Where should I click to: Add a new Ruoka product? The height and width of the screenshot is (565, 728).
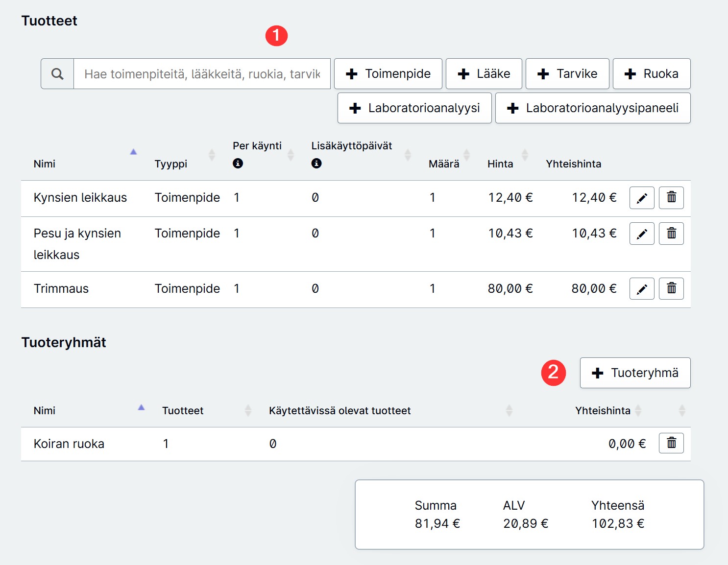pyautogui.click(x=652, y=74)
